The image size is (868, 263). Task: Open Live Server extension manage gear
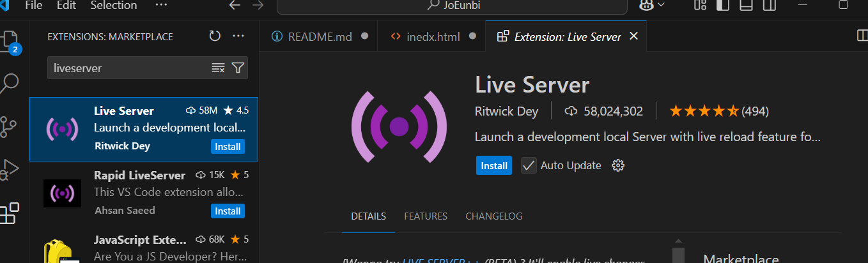pos(617,165)
